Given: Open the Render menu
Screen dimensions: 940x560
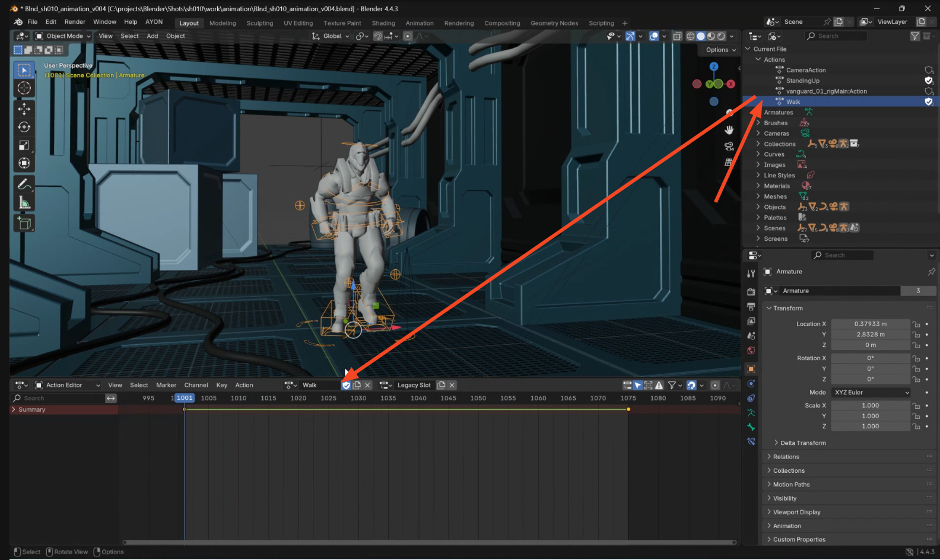Looking at the screenshot, I should (x=75, y=22).
